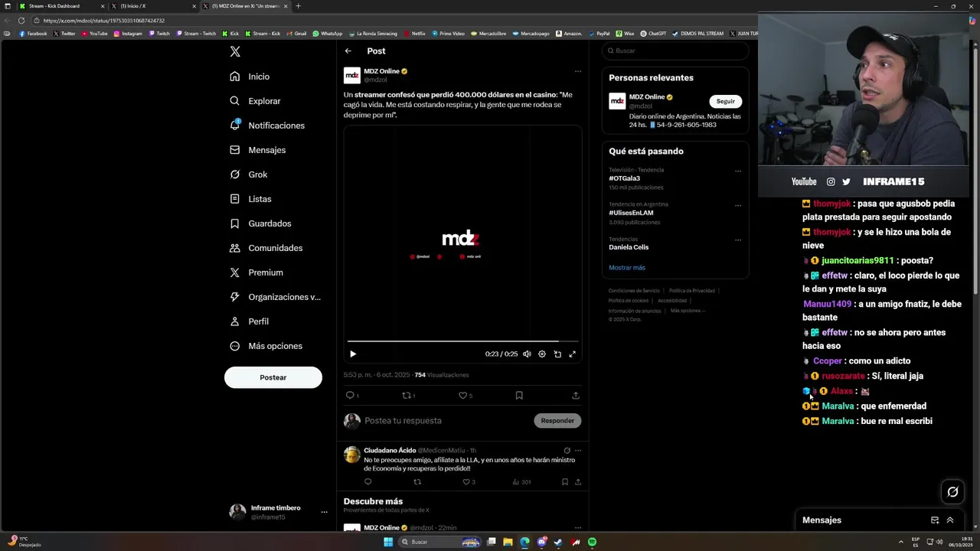
Task: Open Listas in the sidebar
Action: 250,199
